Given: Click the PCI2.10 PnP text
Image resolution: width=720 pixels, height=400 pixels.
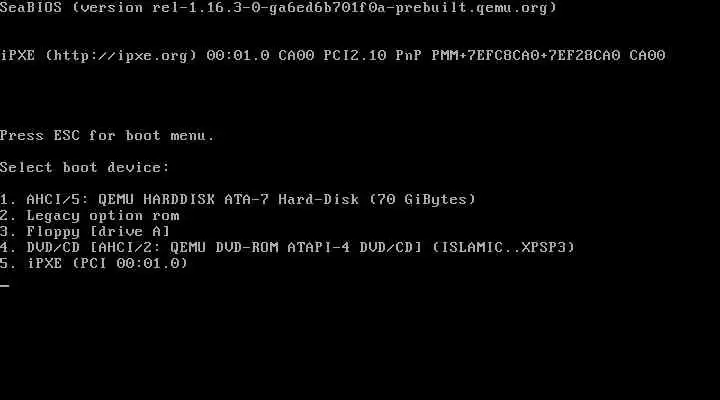Looking at the screenshot, I should [372, 56].
